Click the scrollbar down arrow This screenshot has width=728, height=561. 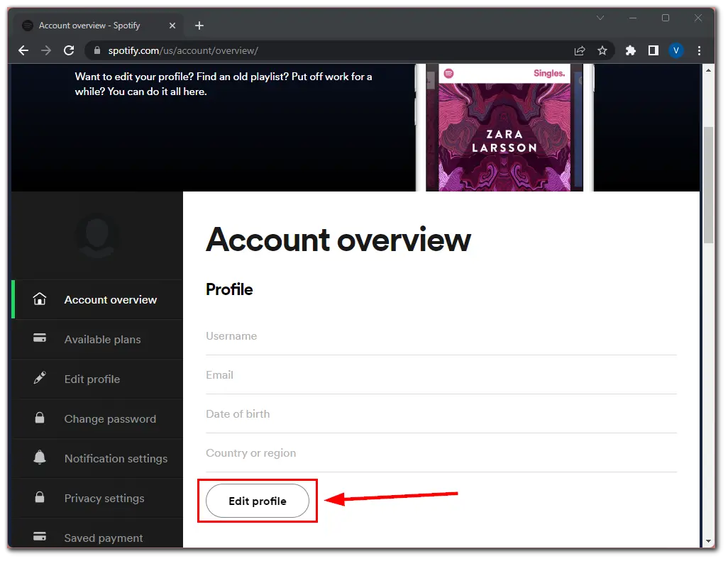tap(708, 541)
